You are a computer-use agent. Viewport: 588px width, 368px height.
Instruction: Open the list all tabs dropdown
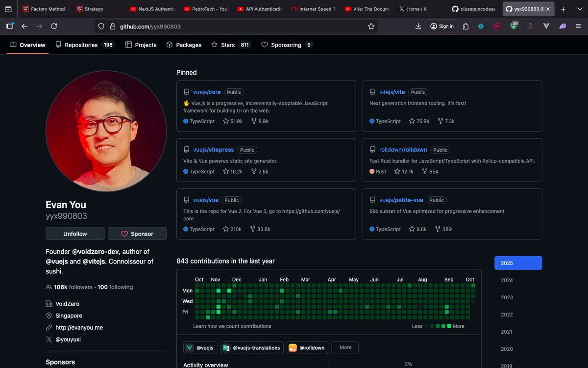tap(579, 9)
